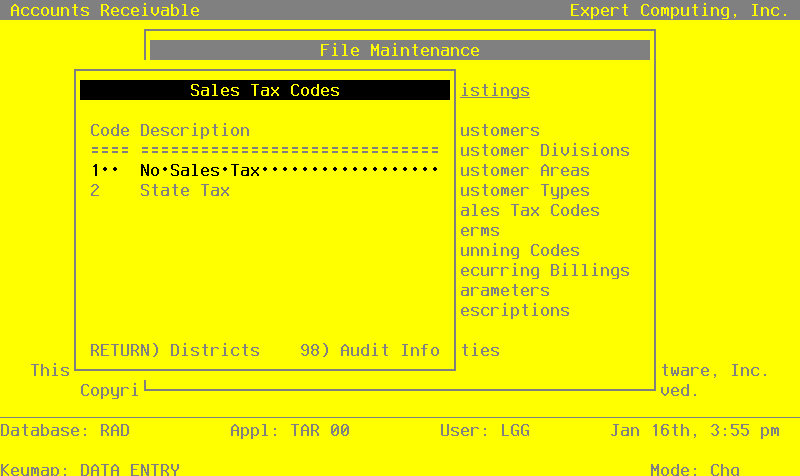Select the State Tax row
800x476 pixels.
[x=160, y=190]
